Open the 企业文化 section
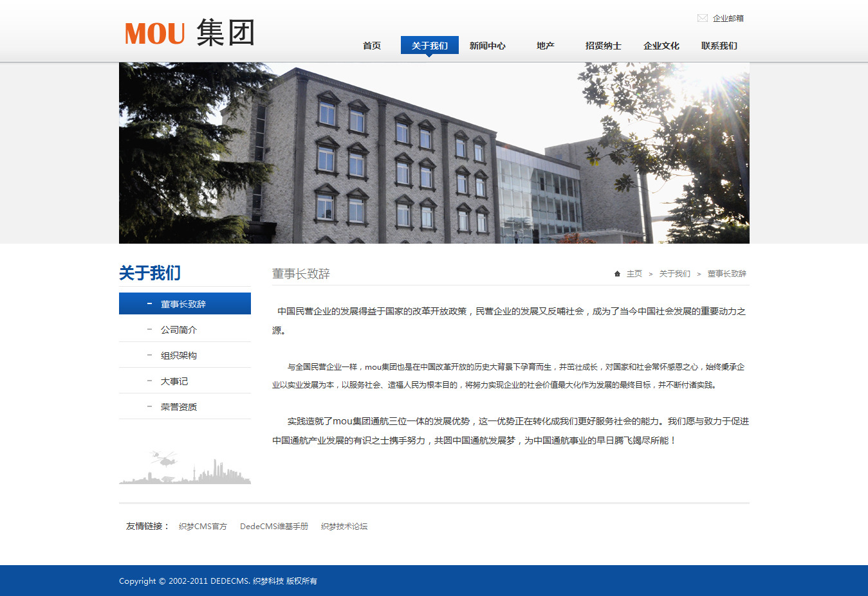Viewport: 868px width, 596px height. click(661, 46)
